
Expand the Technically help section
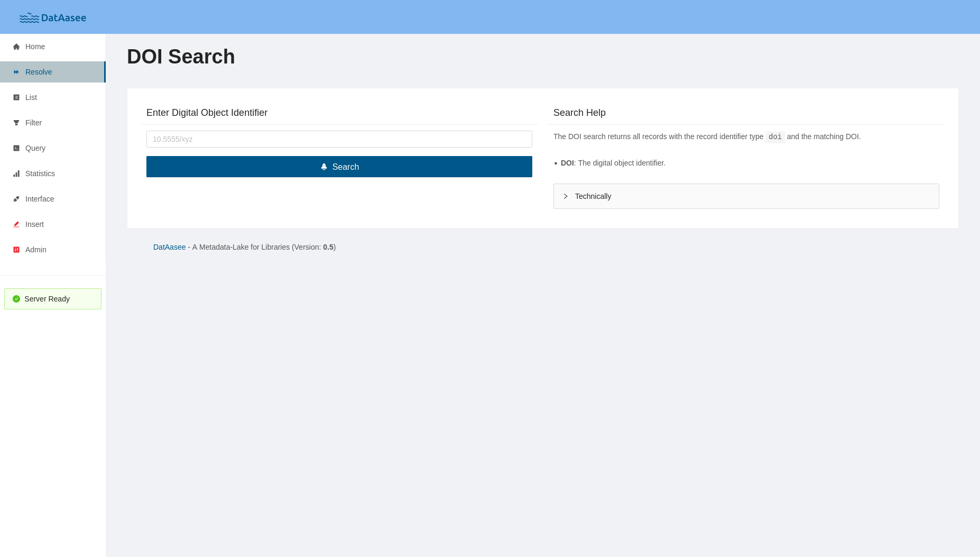pos(593,196)
